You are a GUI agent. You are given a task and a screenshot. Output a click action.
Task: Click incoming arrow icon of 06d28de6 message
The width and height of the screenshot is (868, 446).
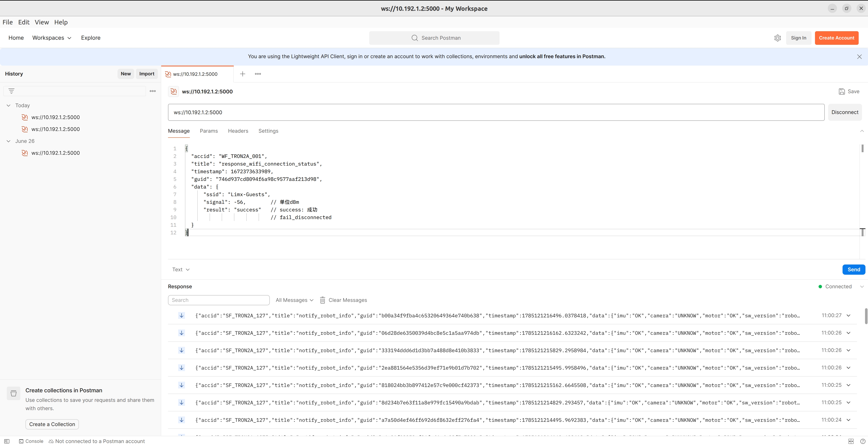pyautogui.click(x=181, y=333)
